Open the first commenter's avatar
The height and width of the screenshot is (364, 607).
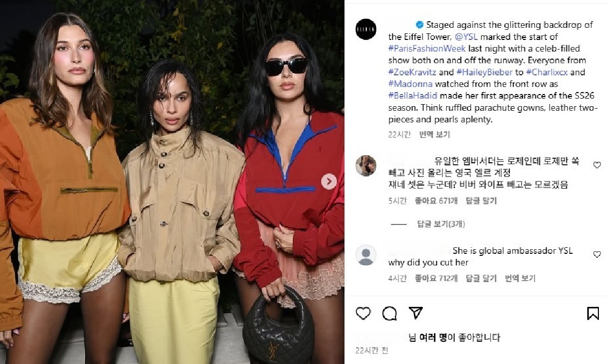[366, 166]
